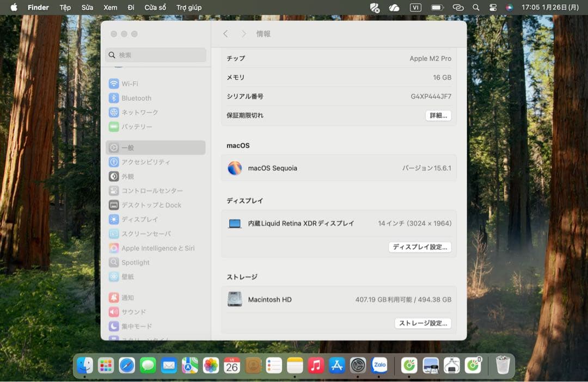The image size is (588, 382).
Task: Click the ストレージ設定… button
Action: pos(422,323)
